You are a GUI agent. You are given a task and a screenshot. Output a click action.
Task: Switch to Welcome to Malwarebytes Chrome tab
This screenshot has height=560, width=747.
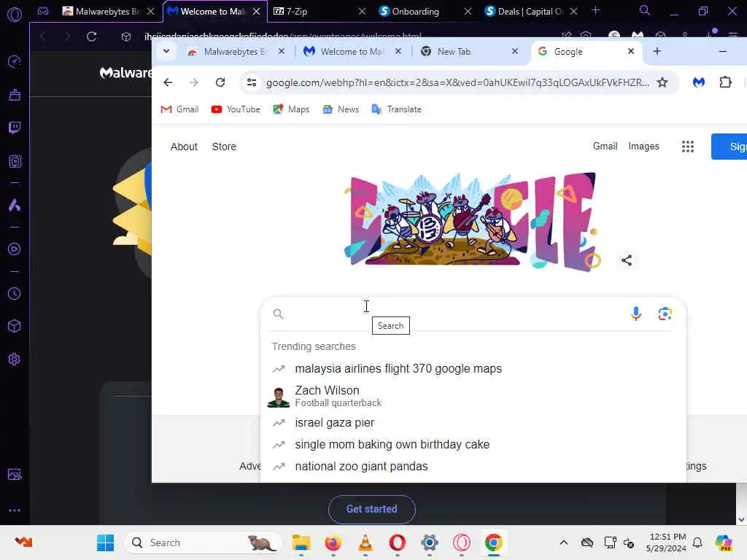coord(352,52)
